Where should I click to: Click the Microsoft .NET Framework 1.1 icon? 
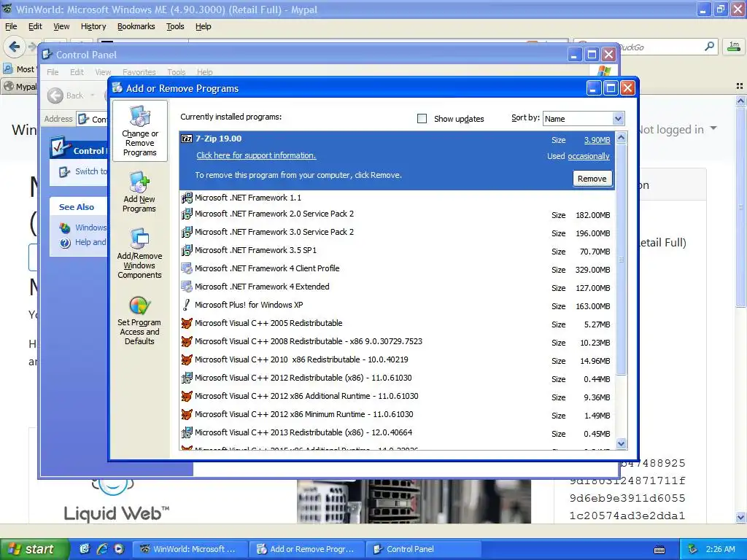click(x=187, y=197)
